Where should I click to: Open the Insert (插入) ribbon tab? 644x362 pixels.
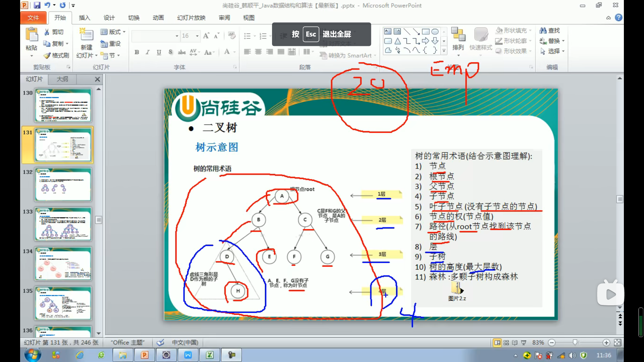click(84, 18)
